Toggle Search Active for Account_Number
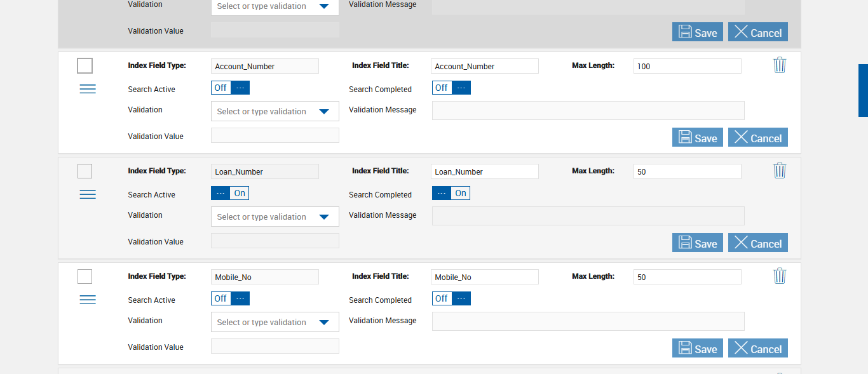Screen dimensions: 868x374 tap(230, 88)
